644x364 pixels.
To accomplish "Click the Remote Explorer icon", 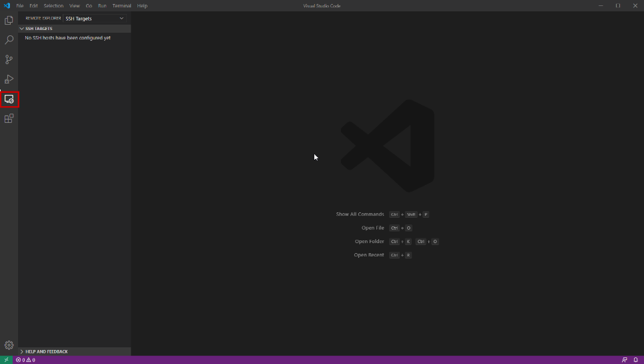I will (x=9, y=99).
